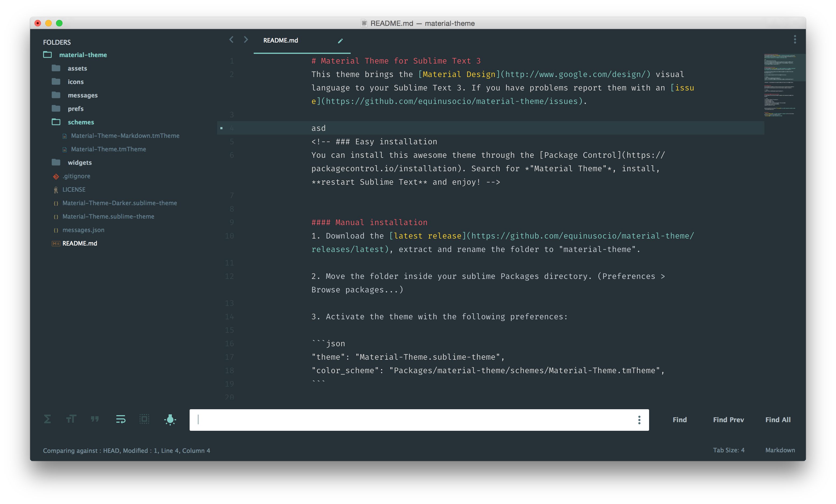Toggle case sensitive search
The image size is (836, 504).
pyautogui.click(x=71, y=419)
